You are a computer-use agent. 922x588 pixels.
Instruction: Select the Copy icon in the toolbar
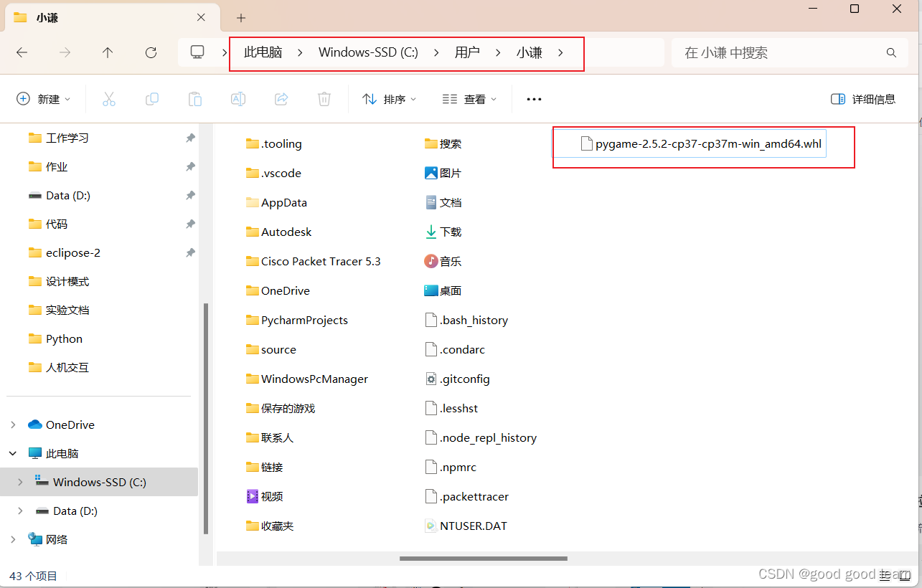coord(151,99)
